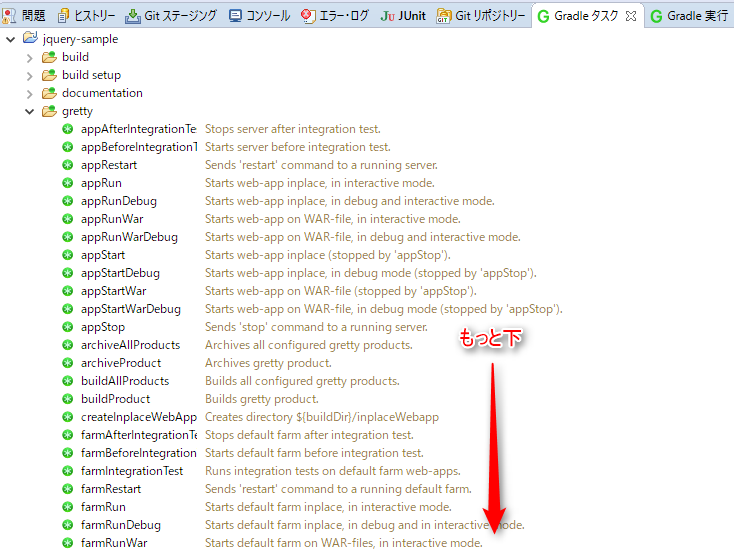Click the createInplaceWebApp task icon
This screenshot has width=734, height=555.
[68, 417]
